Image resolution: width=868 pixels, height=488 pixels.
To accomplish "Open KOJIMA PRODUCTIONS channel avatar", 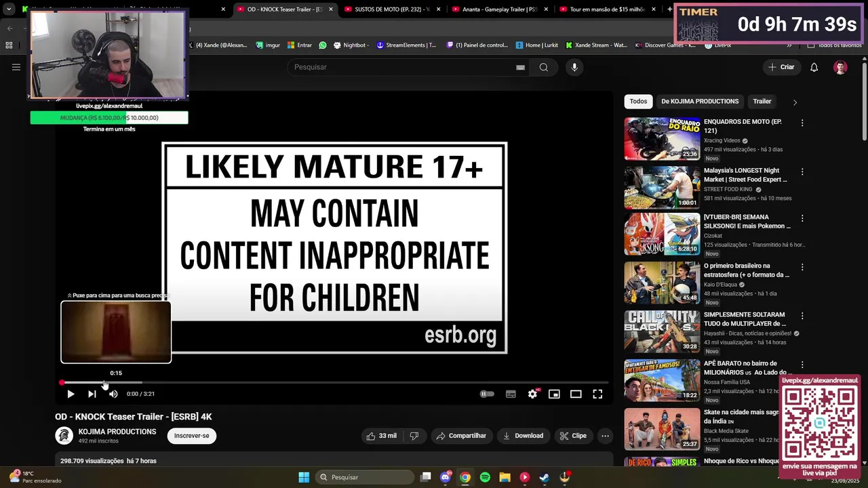I will 64,436.
